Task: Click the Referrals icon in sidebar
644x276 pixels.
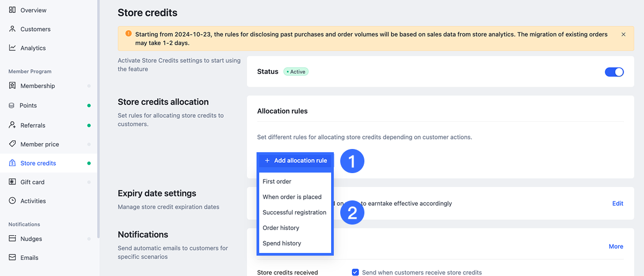Action: tap(12, 125)
